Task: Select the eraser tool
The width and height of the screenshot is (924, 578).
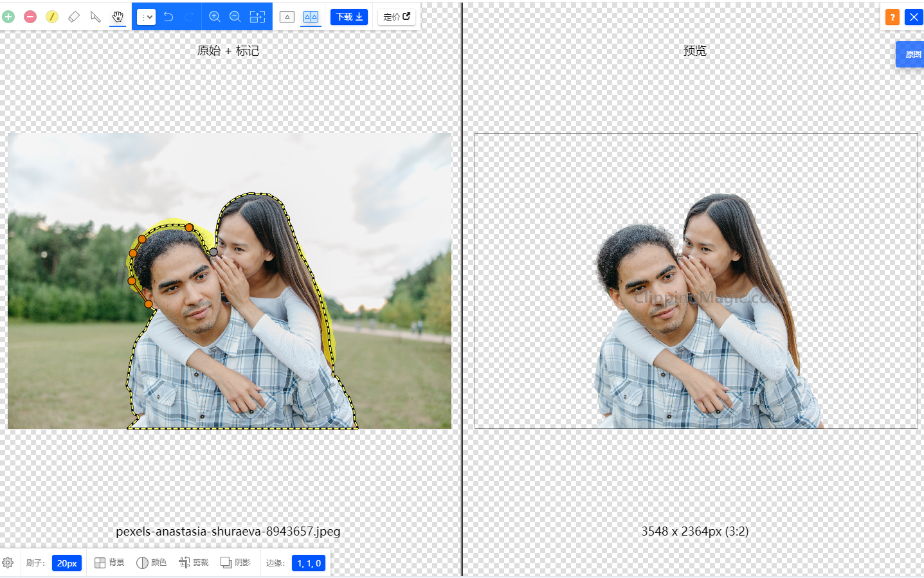Action: pyautogui.click(x=74, y=17)
